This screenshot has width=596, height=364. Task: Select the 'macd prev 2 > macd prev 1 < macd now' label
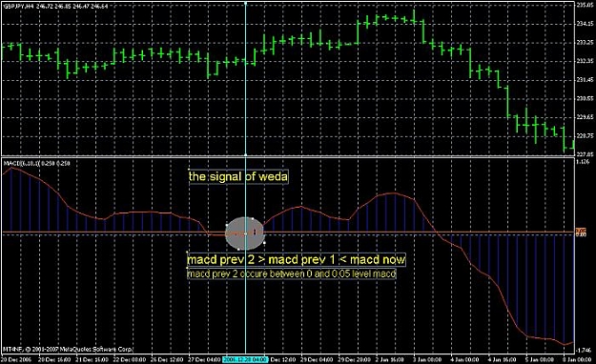[x=297, y=260]
